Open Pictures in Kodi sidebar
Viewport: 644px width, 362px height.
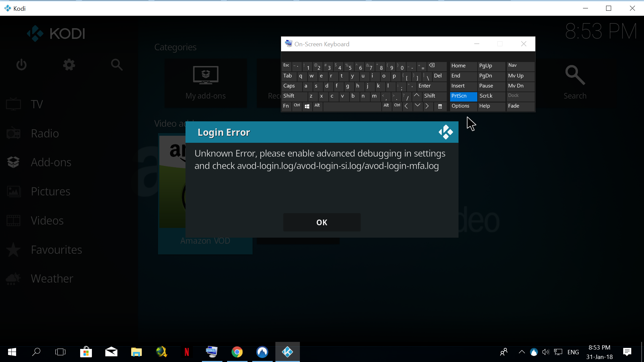point(50,191)
